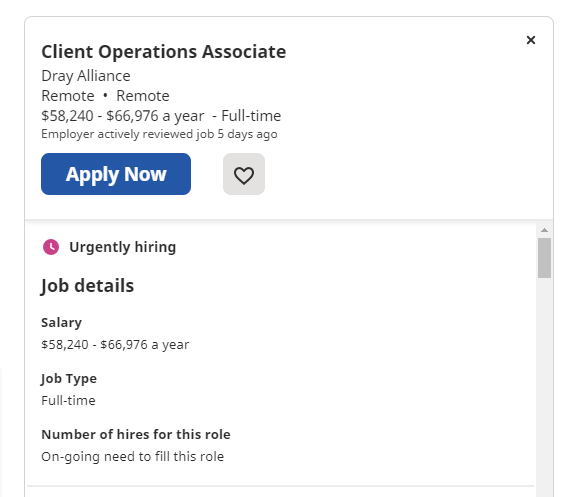This screenshot has width=579, height=497.
Task: Click the Urgently hiring clock icon
Action: pyautogui.click(x=51, y=247)
